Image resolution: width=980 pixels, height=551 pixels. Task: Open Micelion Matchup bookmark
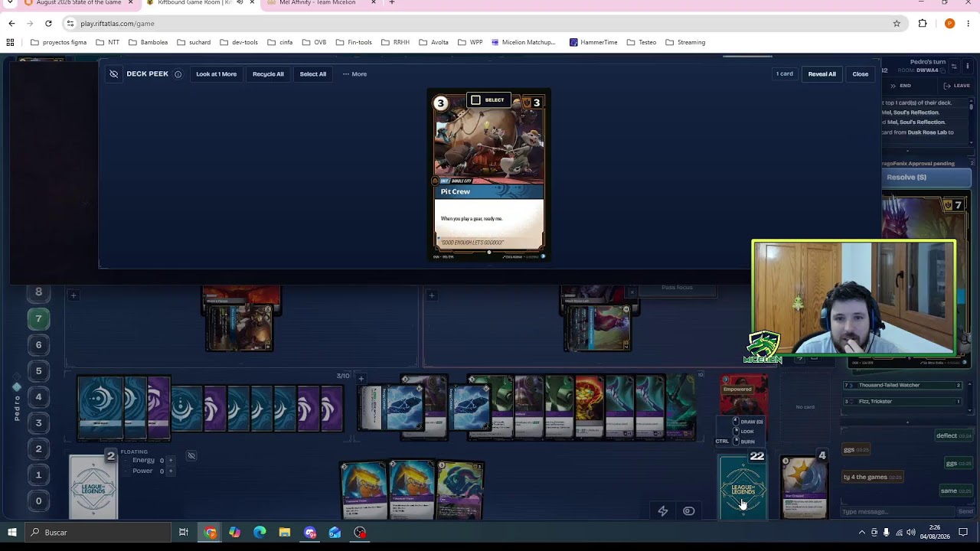point(524,42)
